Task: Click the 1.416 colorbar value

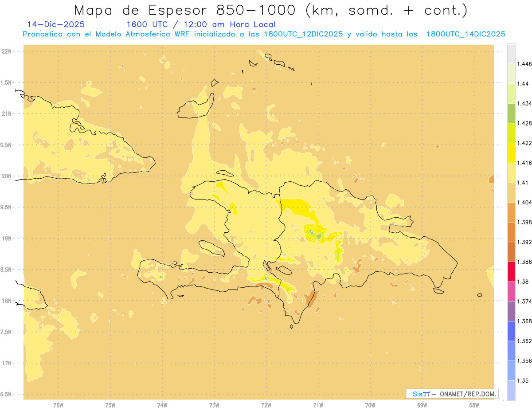Action: [525, 163]
